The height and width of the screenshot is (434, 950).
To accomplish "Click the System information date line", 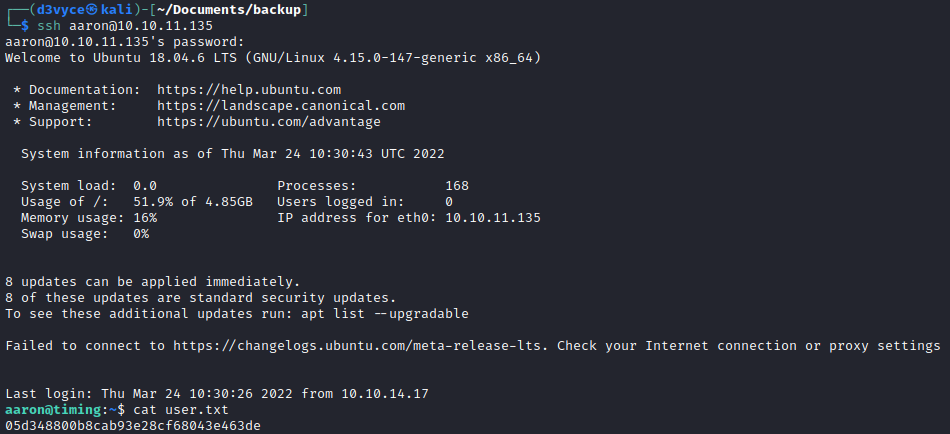I will point(233,154).
